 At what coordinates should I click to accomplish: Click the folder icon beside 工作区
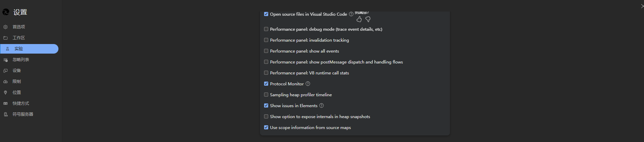[x=5, y=38]
